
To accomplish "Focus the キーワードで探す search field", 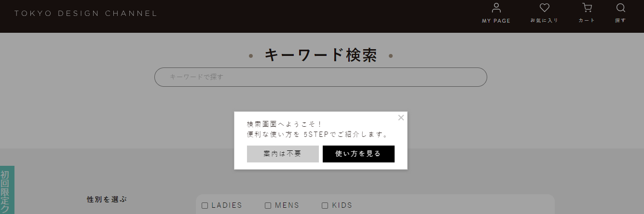I will [321, 77].
